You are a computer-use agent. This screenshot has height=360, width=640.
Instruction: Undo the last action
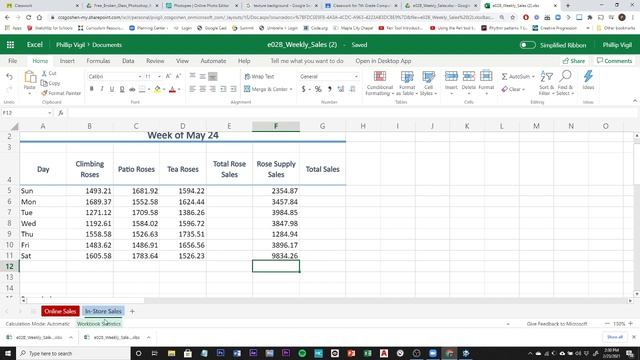pyautogui.click(x=9, y=76)
